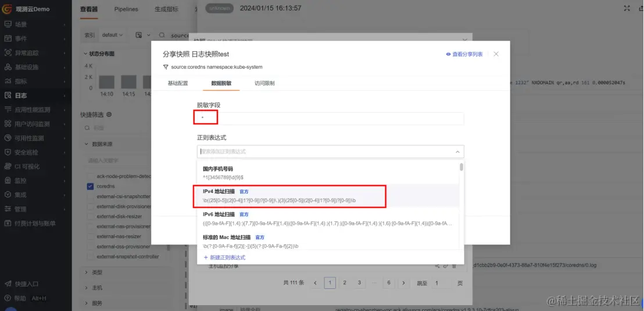Viewport: 644px width, 311px height.
Task: Check the external-disk-resizer checkbox
Action: [90, 216]
